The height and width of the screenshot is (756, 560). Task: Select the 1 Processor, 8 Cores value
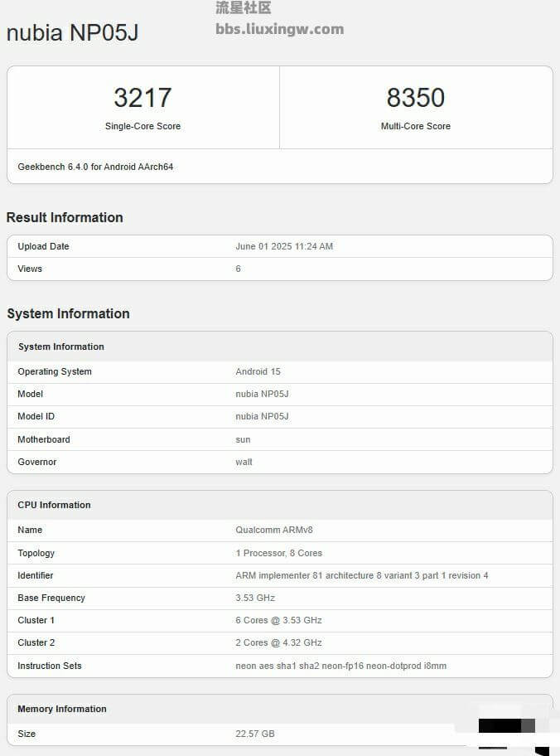click(x=279, y=553)
